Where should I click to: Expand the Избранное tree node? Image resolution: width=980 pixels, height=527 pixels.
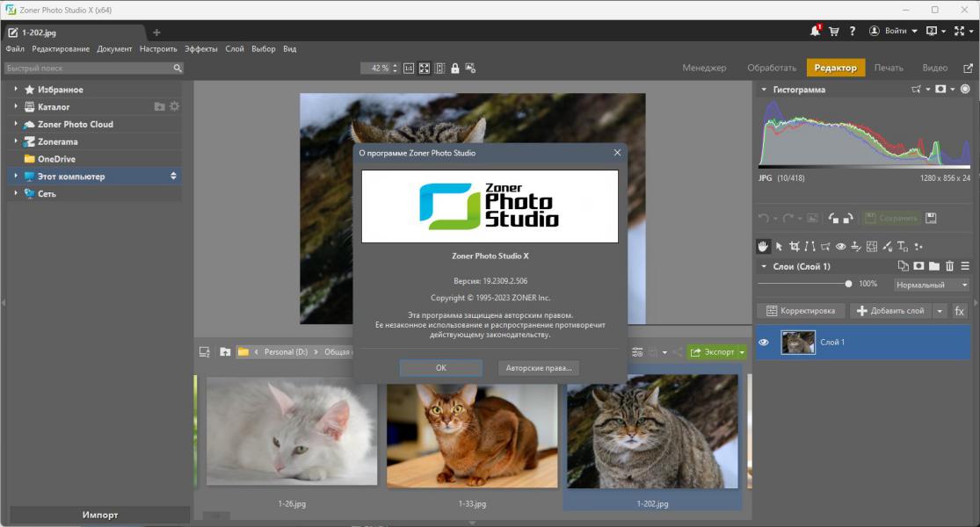tap(16, 90)
